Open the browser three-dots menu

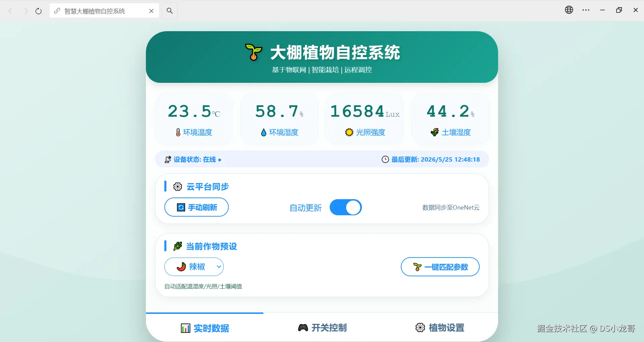click(x=586, y=10)
